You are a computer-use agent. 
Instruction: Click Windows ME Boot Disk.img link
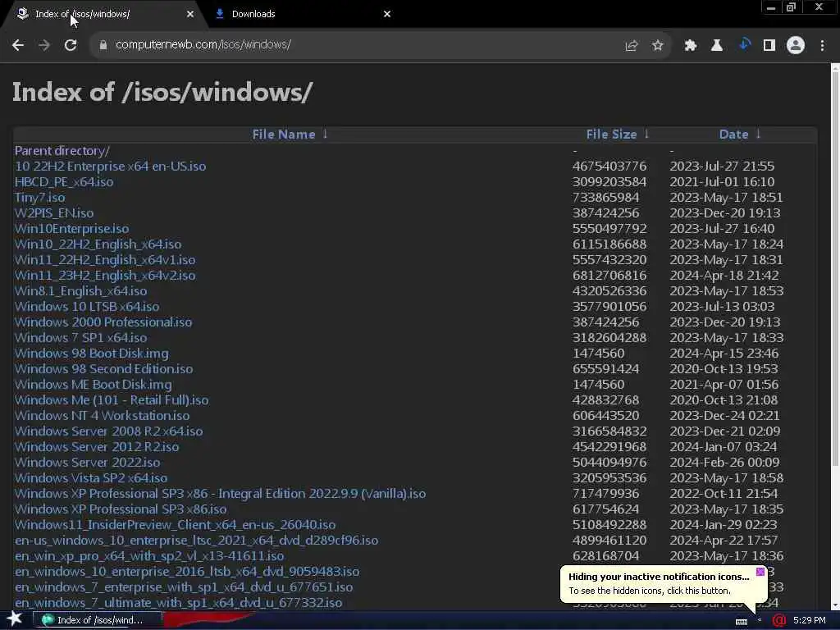point(93,384)
